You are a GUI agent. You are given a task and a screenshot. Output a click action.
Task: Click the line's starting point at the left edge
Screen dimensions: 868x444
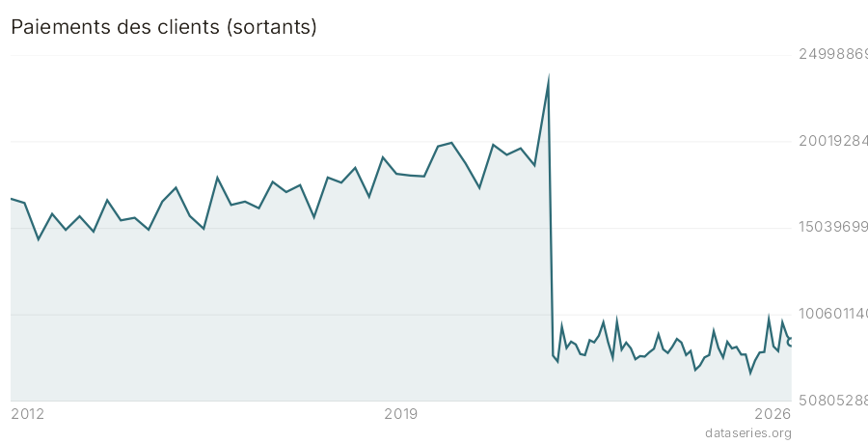pos(12,199)
